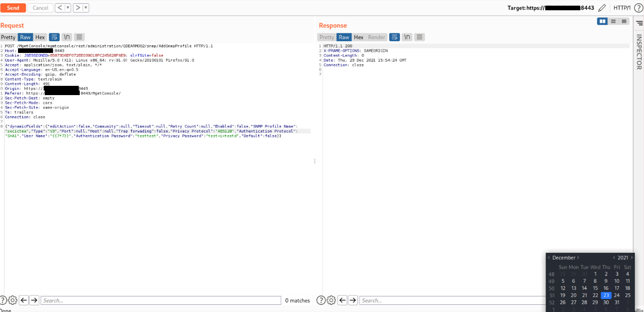Open the Response panel hamburger options menu

click(x=419, y=37)
